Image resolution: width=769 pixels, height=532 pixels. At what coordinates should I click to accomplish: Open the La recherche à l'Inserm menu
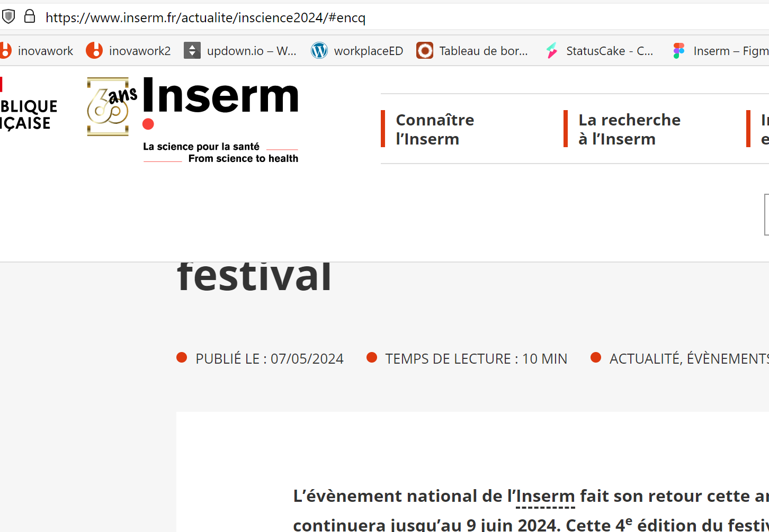pyautogui.click(x=629, y=129)
